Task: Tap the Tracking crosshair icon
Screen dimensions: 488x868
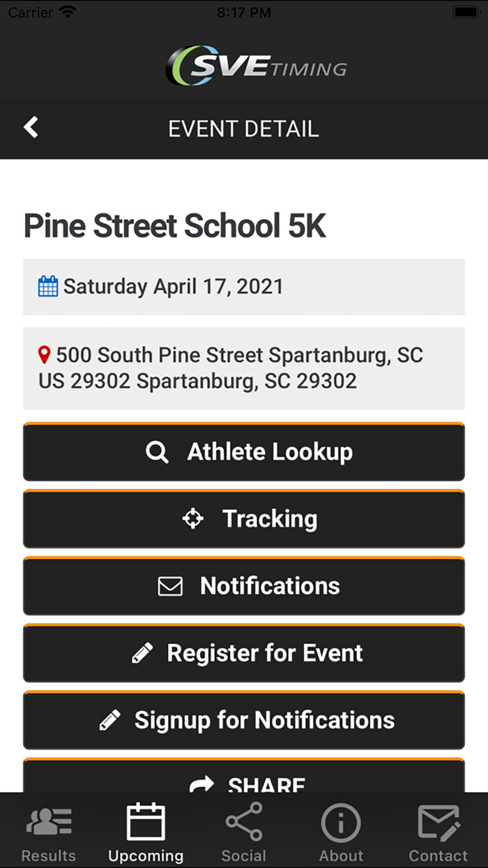Action: 192,519
